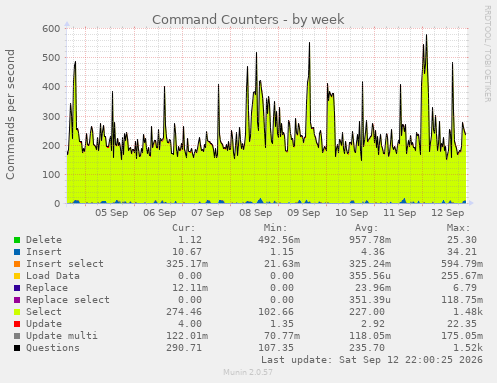Click the '11 Sep' x-axis date label
Image resolution: width=497 pixels, height=383 pixels.
400,213
